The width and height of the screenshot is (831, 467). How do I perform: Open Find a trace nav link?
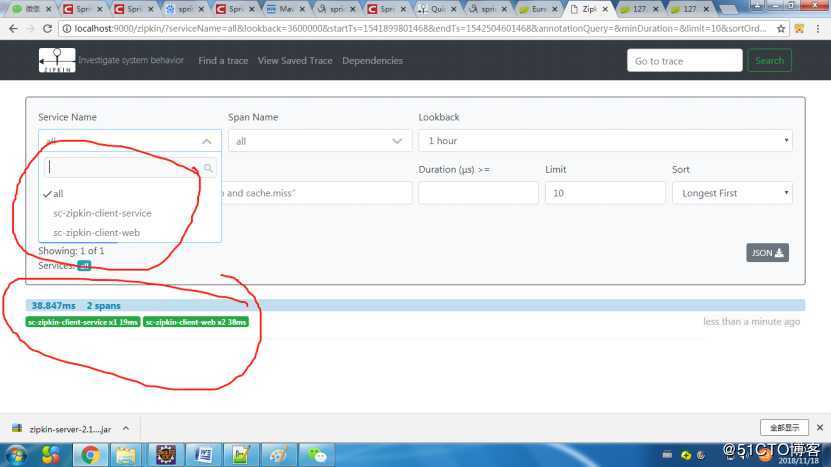(223, 60)
